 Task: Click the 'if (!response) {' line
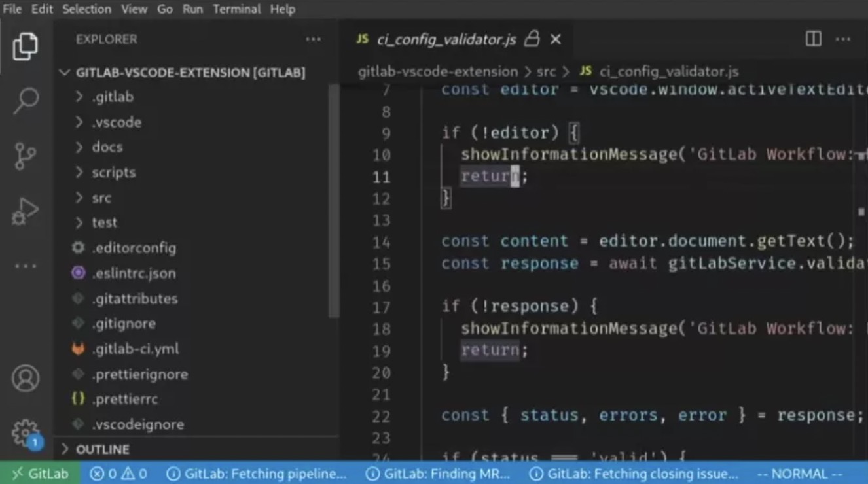[519, 306]
